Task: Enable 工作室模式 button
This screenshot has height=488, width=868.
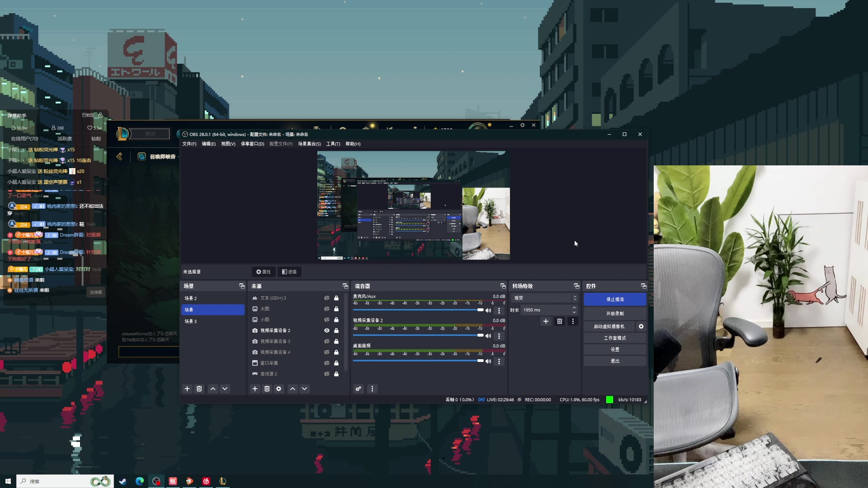Action: (615, 338)
